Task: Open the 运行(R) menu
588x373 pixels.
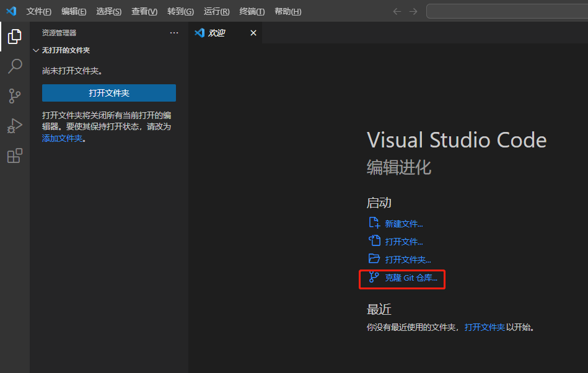Action: click(x=216, y=12)
